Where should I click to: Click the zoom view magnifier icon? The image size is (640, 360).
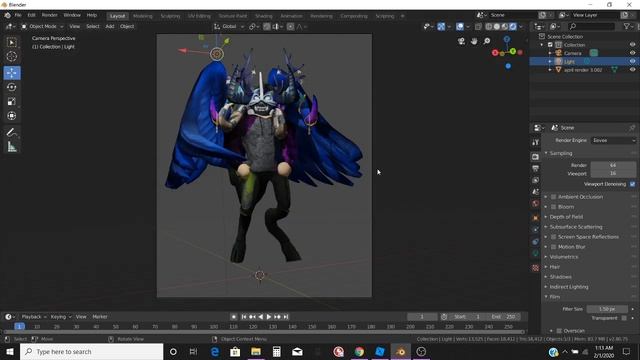click(x=487, y=41)
